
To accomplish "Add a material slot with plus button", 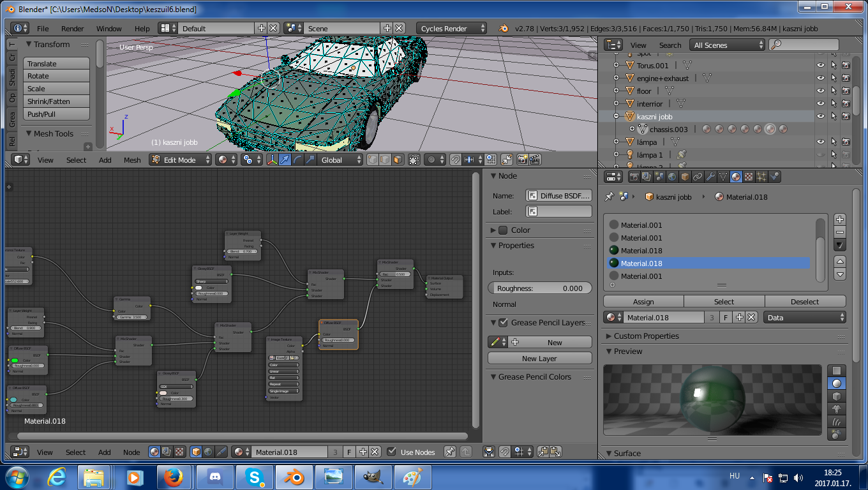I will (840, 219).
